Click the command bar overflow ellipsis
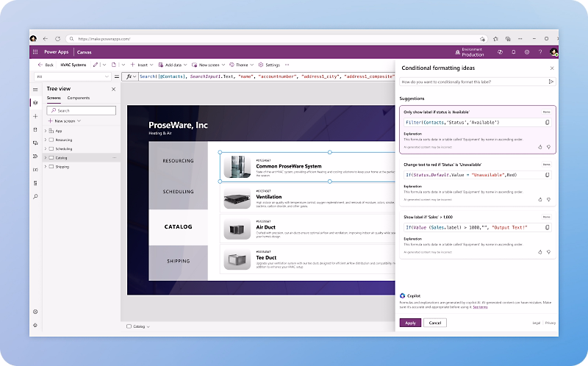This screenshot has height=366, width=588. (x=287, y=65)
